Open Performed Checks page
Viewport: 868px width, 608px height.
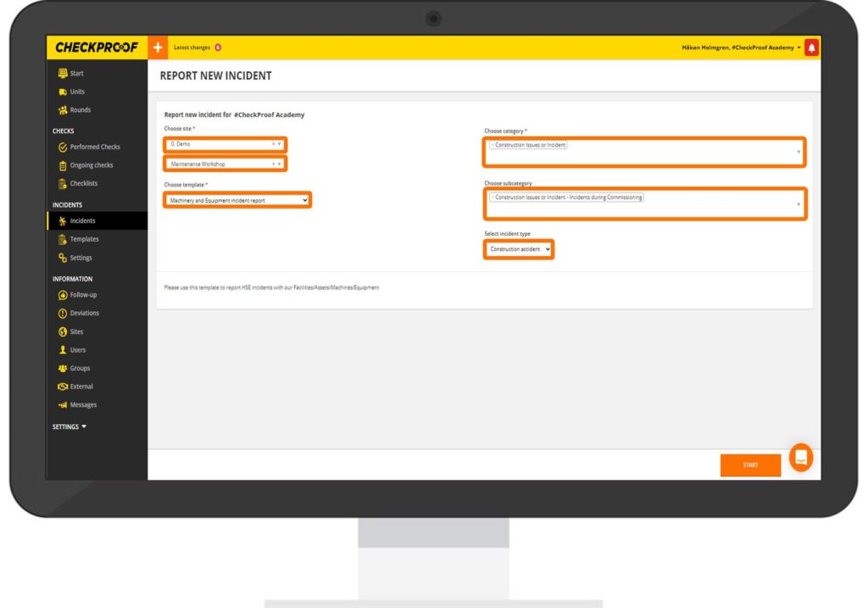pyautogui.click(x=94, y=148)
